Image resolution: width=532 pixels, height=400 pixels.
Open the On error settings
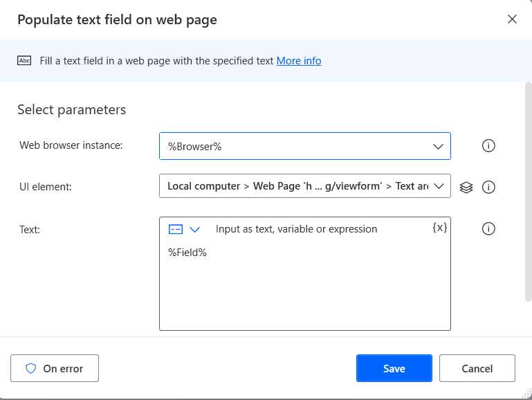click(55, 368)
